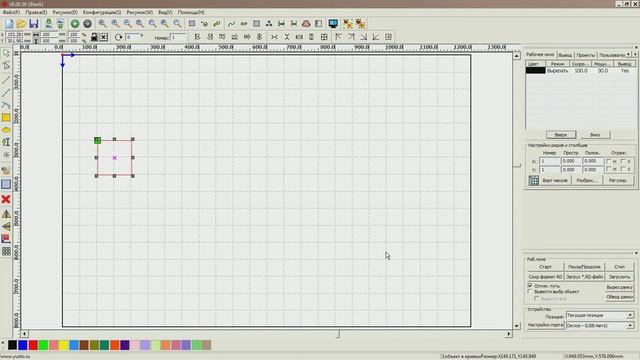Toggle the Вывести выбр объект checkbox

530,292
